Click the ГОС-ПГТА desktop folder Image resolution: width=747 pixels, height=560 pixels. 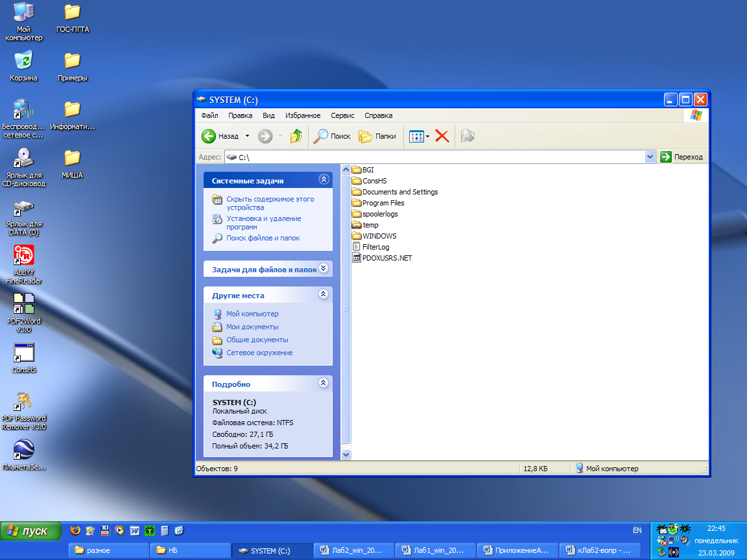[x=73, y=18]
